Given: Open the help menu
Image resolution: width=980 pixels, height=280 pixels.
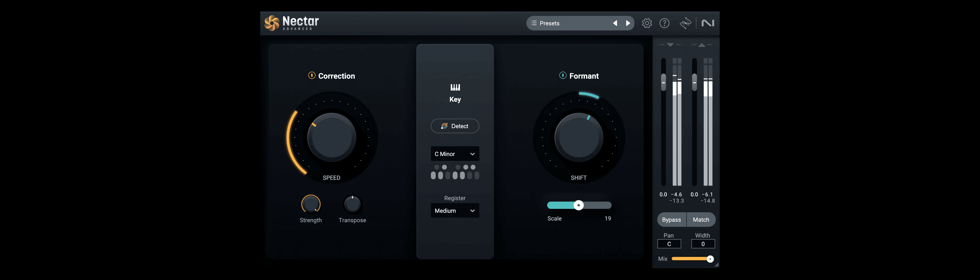Looking at the screenshot, I should point(664,23).
